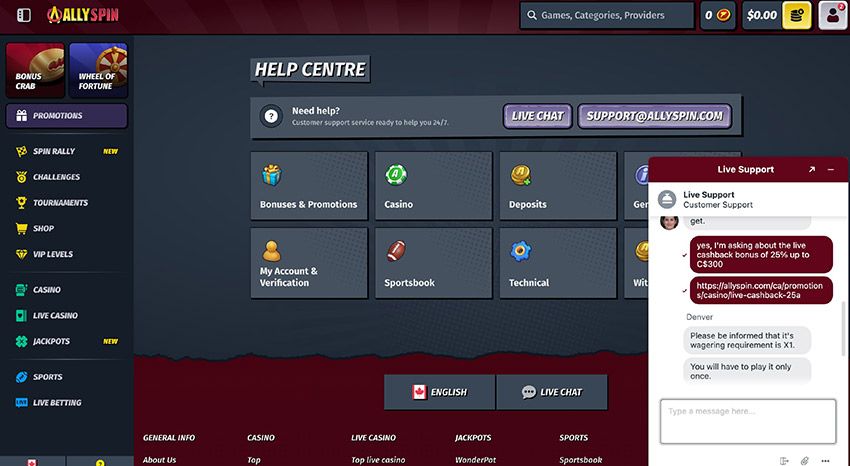The image size is (850, 466).
Task: Open the chat more options menu
Action: tap(825, 461)
